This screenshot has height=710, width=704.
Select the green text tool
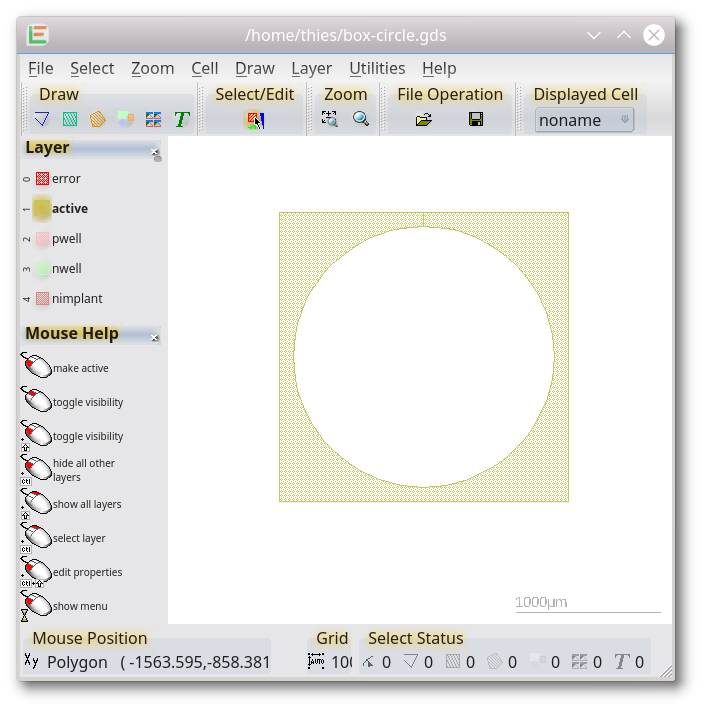(x=182, y=120)
